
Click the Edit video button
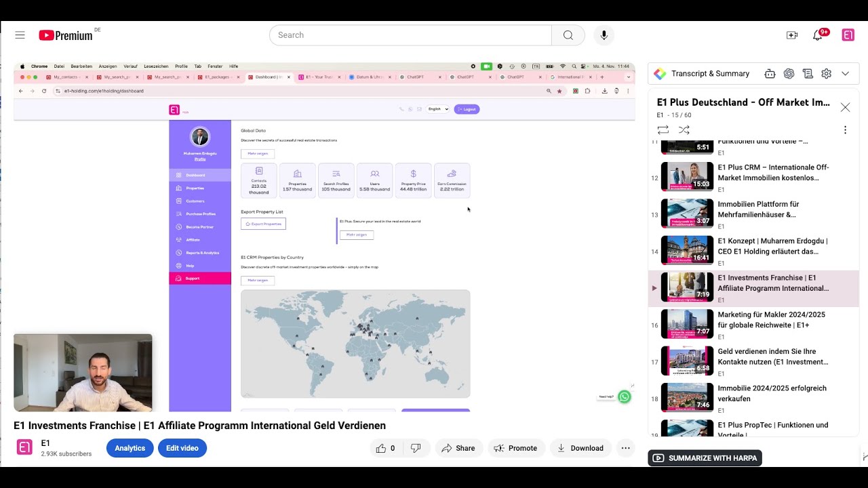[x=182, y=448]
